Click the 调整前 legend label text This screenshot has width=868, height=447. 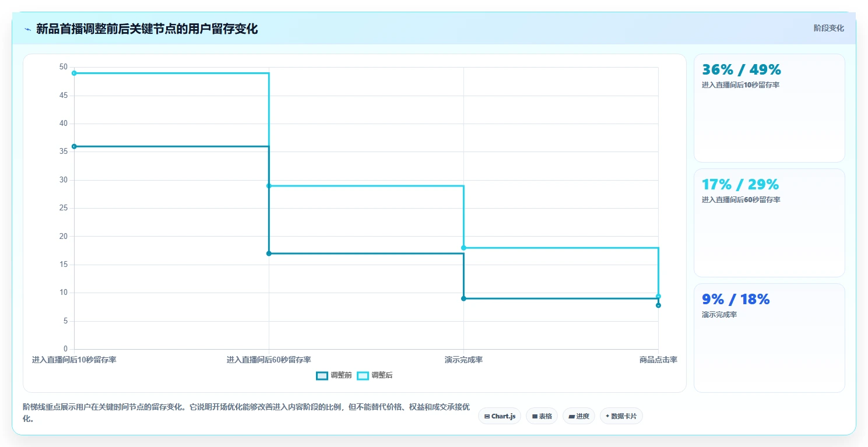coord(341,375)
